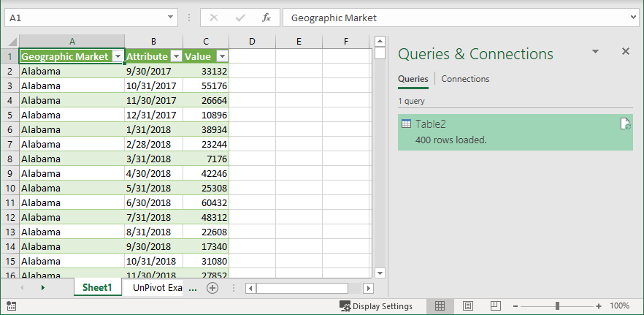Open Attribute column filter dropdown
Image resolution: width=644 pixels, height=315 pixels.
point(176,57)
